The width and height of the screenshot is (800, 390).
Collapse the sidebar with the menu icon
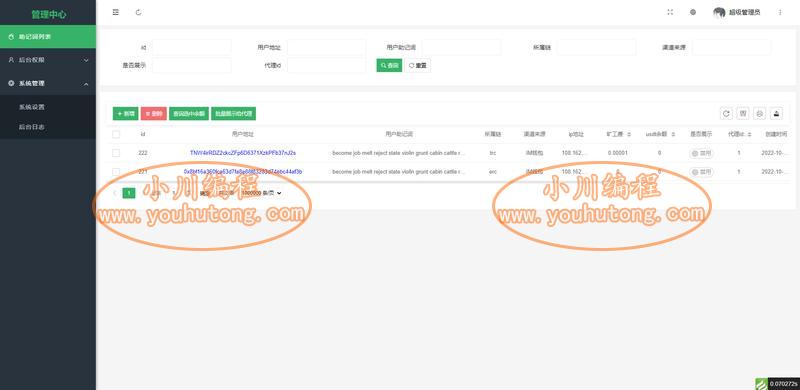pyautogui.click(x=116, y=12)
